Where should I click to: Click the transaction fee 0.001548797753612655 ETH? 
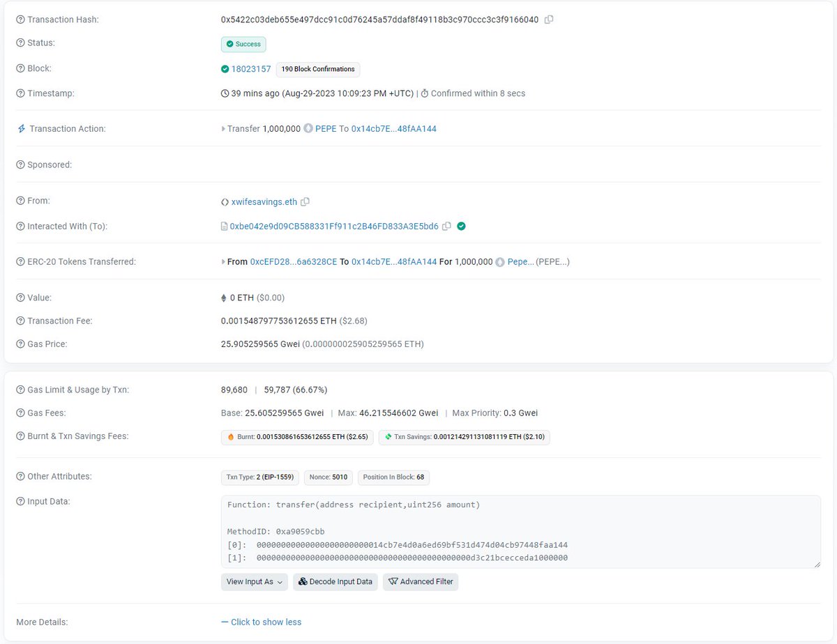click(x=279, y=321)
